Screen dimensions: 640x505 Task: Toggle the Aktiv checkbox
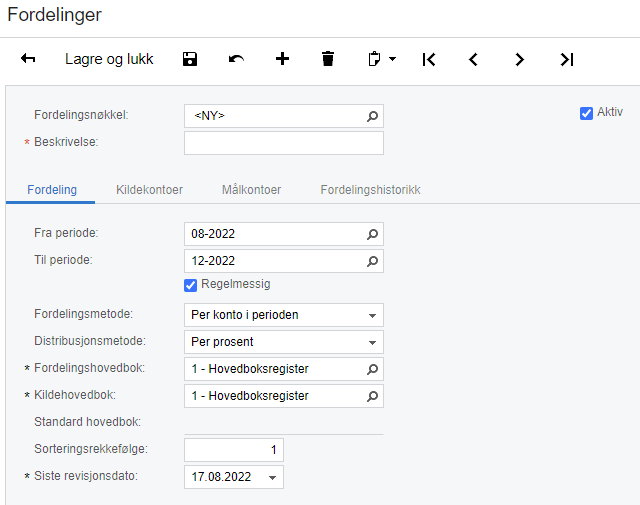tap(586, 113)
